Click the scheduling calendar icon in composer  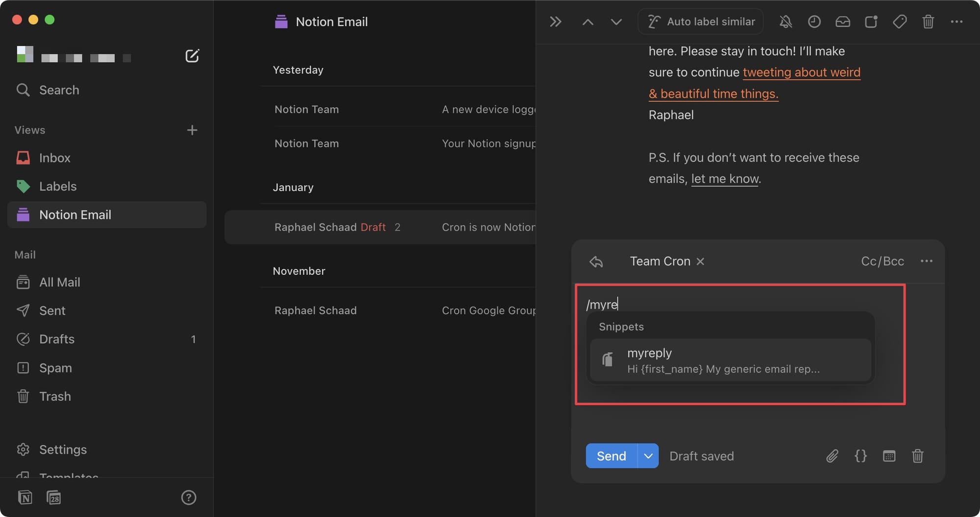(889, 456)
